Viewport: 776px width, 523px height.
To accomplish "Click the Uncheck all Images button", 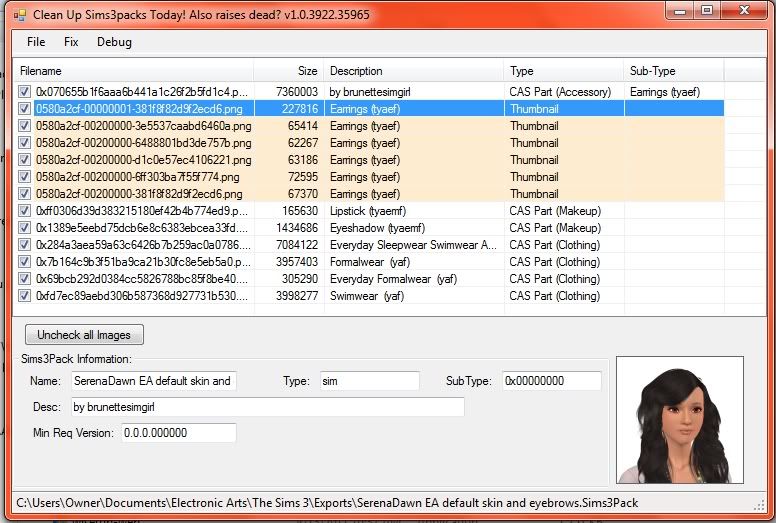I will coord(84,335).
